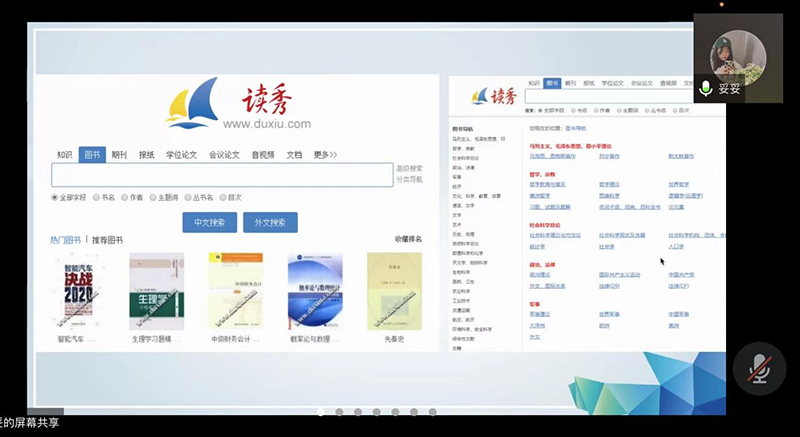Select 期刊 tab on the book navigation page
This screenshot has height=437, width=800.
pos(570,83)
